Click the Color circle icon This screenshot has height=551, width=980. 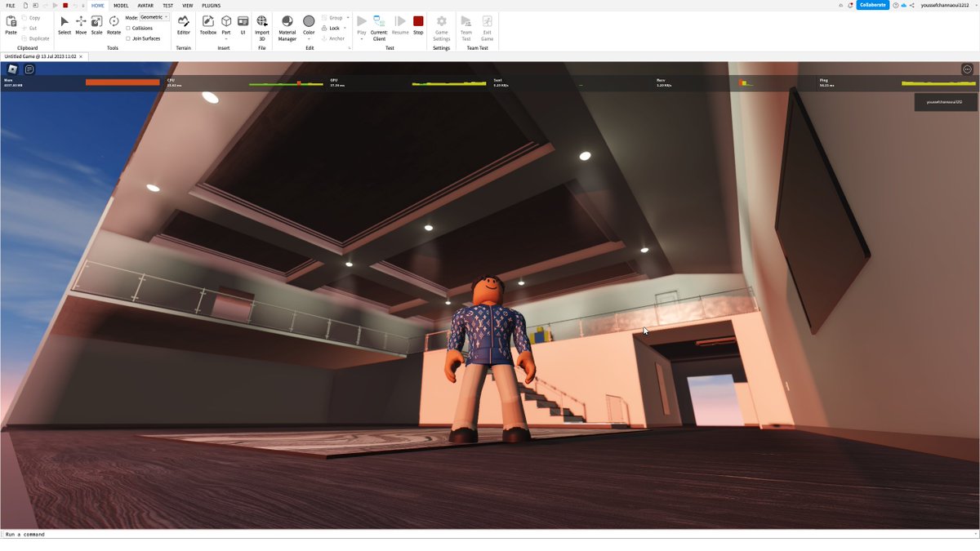point(309,21)
